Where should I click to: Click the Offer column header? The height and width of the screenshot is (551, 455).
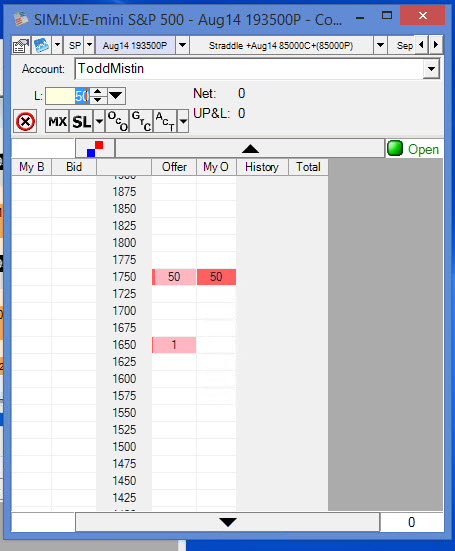pyautogui.click(x=174, y=167)
